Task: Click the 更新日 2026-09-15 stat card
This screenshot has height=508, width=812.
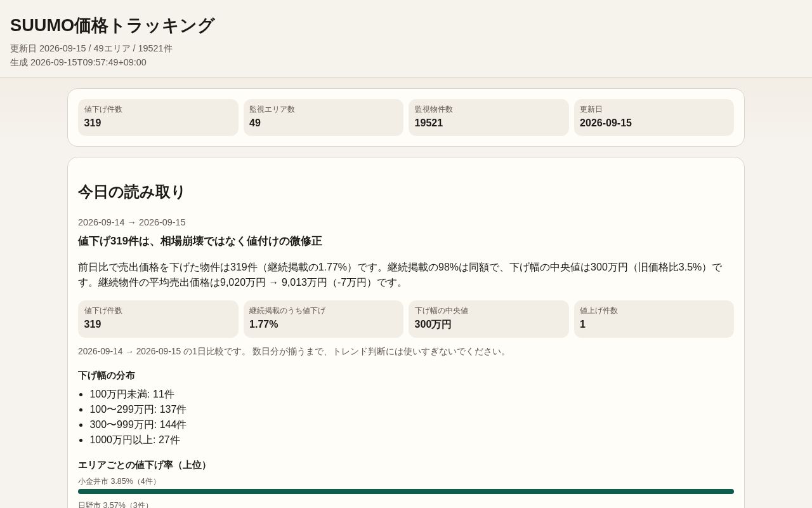Action: [654, 117]
